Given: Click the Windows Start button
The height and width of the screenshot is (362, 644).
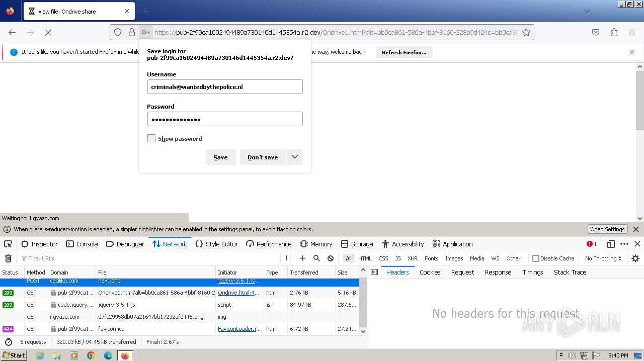Looking at the screenshot, I should (14, 355).
